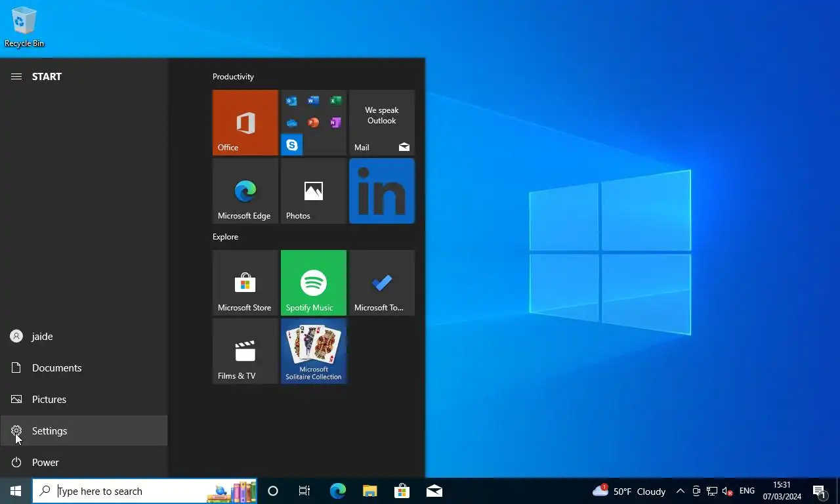Viewport: 840px width, 504px height.
Task: Click the OneNote icon in Office folder tile
Action: click(335, 123)
